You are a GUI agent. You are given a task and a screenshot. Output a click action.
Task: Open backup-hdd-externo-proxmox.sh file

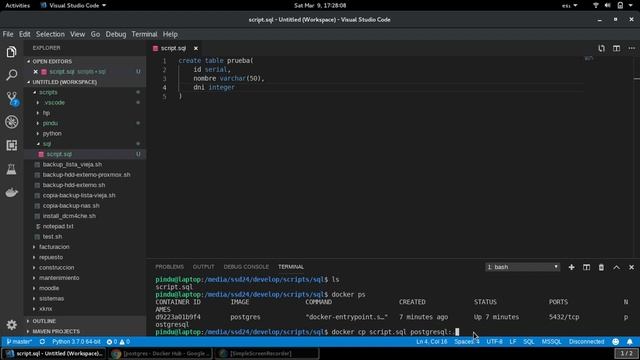click(x=86, y=175)
